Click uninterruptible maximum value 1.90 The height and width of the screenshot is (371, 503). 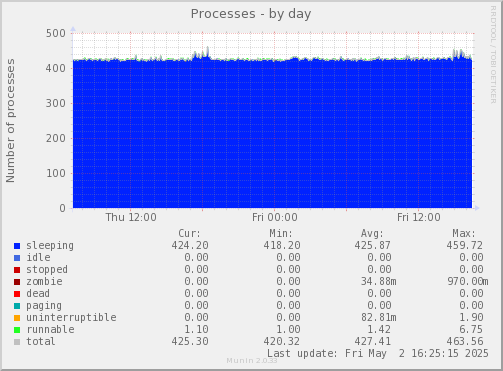471,317
